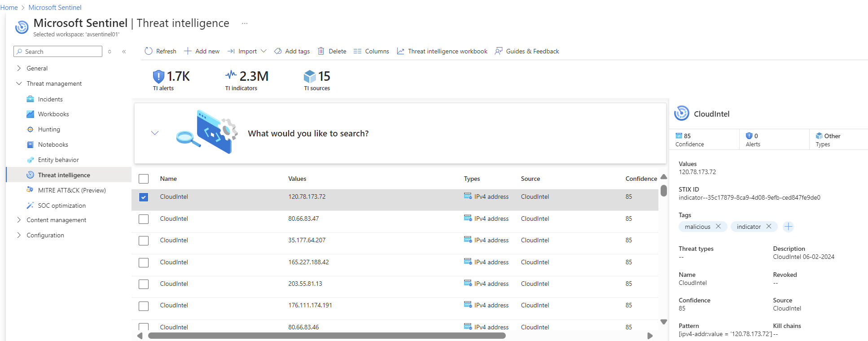868x341 pixels.
Task: Click the SOC optimization wand icon
Action: click(x=30, y=205)
